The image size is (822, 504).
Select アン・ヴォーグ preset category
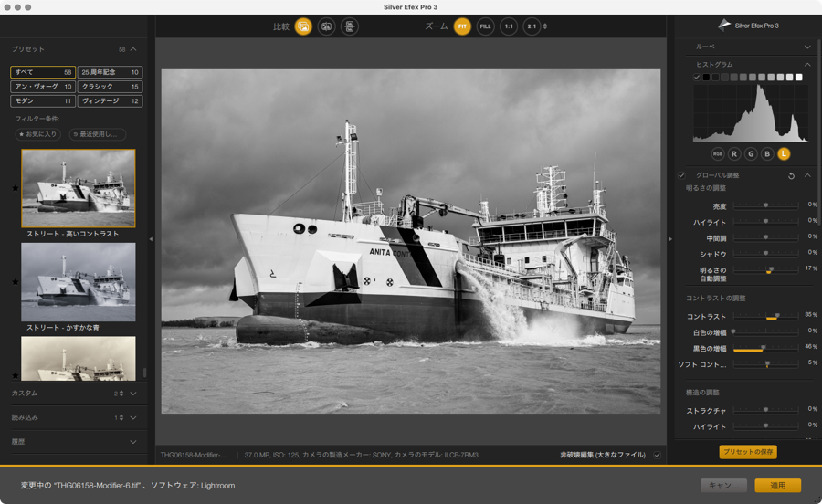(43, 87)
